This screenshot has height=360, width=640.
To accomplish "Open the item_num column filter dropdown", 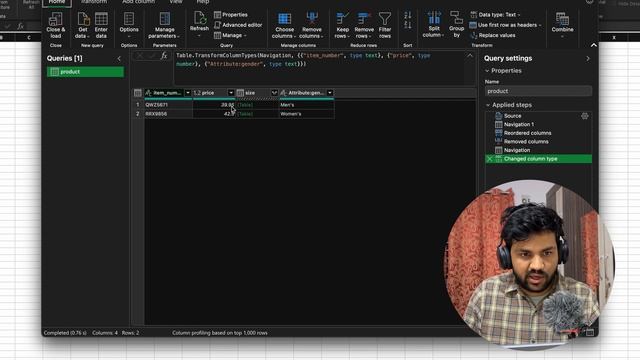I will pyautogui.click(x=188, y=93).
